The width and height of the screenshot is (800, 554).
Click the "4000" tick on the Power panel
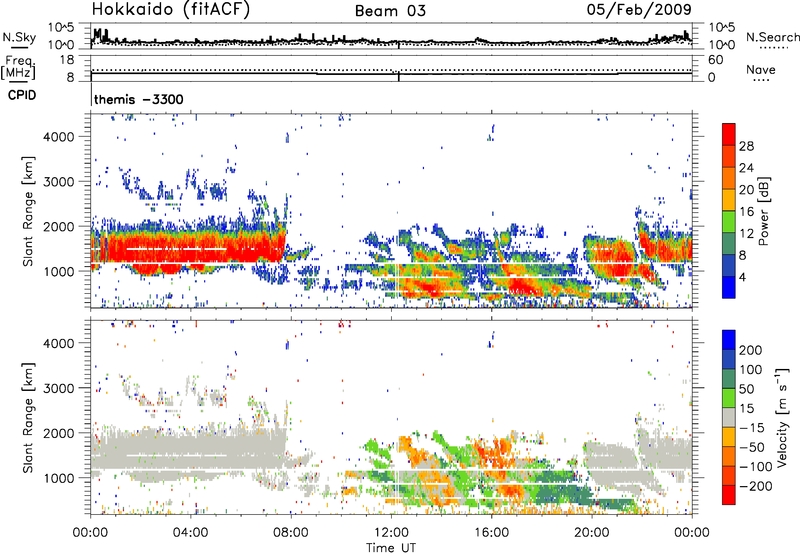(58, 137)
